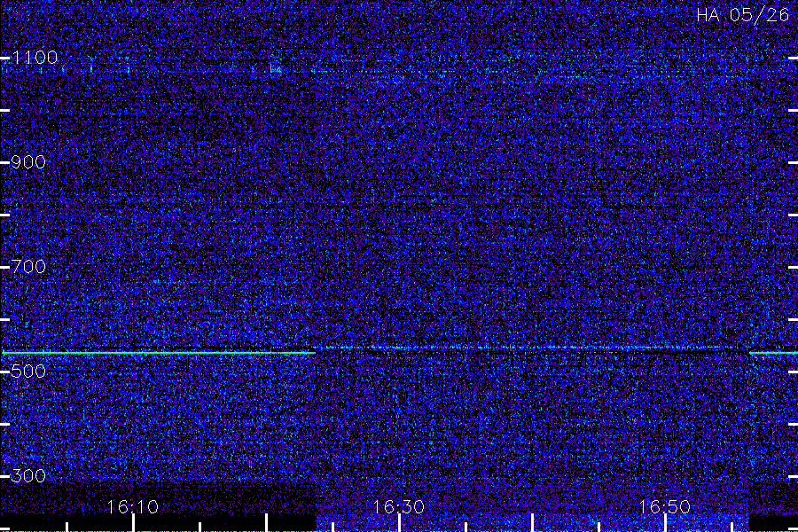Click the 16:30 time axis label

pyautogui.click(x=398, y=507)
